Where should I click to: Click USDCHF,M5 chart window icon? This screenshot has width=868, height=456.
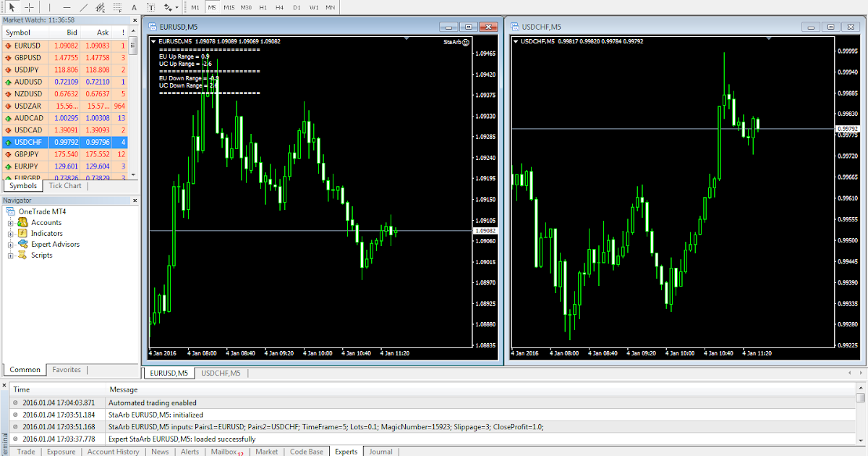pos(515,27)
